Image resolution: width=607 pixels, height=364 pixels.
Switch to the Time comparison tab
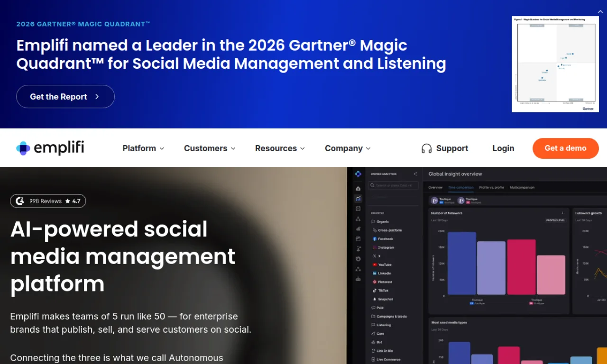461,188
